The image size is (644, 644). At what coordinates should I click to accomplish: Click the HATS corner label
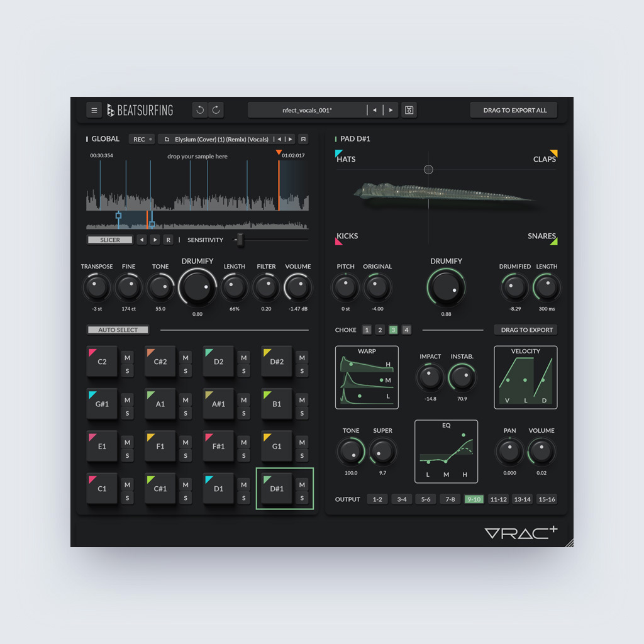click(346, 159)
